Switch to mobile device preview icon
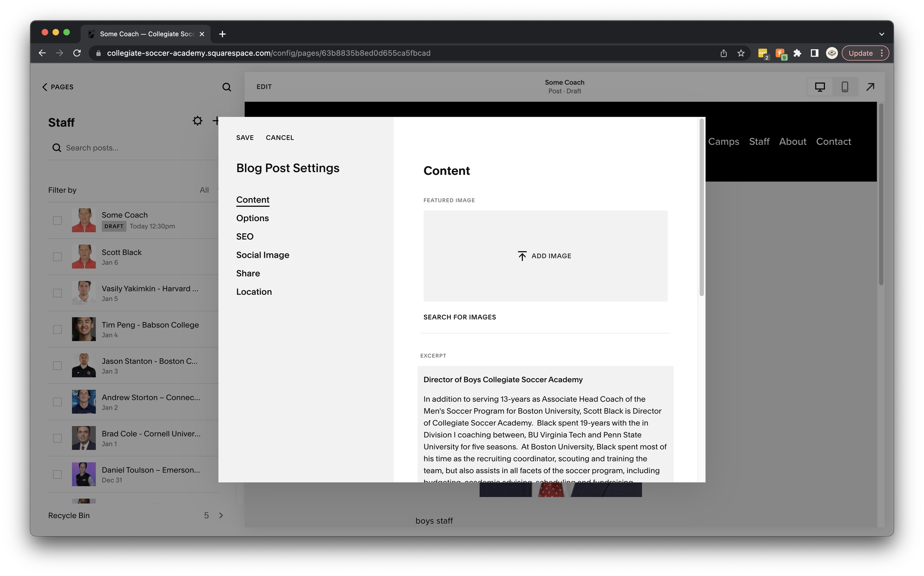The image size is (924, 576). click(x=845, y=87)
